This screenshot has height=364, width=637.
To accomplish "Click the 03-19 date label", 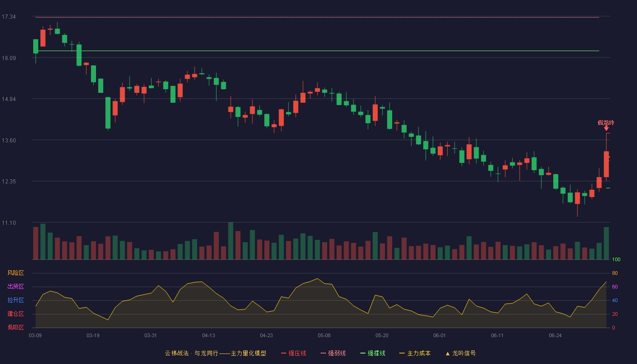I will (93, 335).
